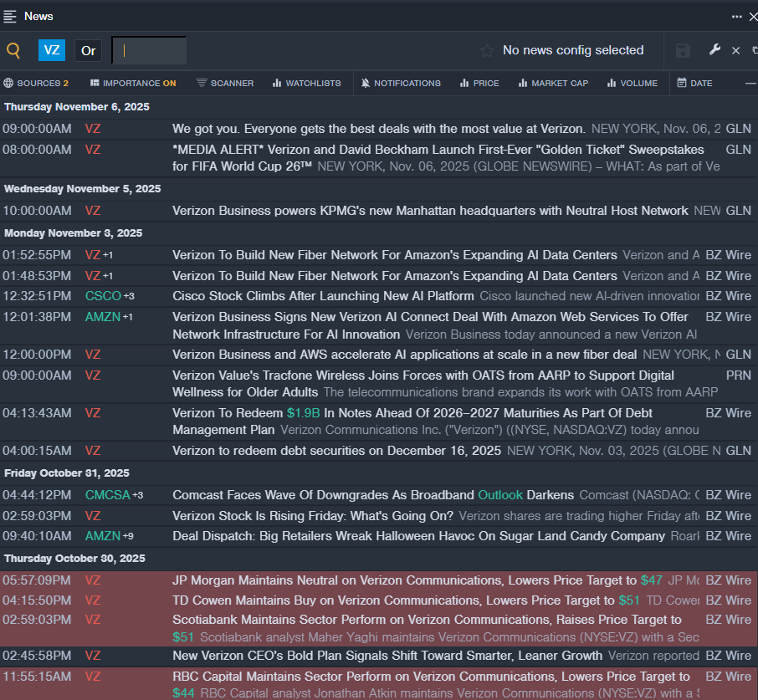The width and height of the screenshot is (758, 700).
Task: Click the ticker search input field
Action: [x=151, y=50]
